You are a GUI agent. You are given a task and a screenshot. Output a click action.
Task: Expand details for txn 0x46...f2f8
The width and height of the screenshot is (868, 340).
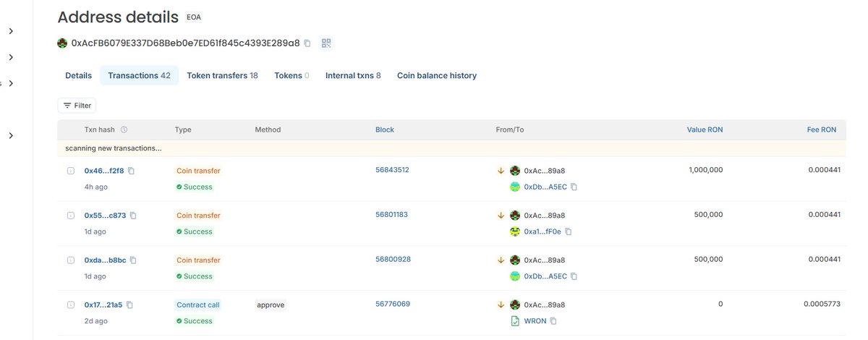pos(71,171)
